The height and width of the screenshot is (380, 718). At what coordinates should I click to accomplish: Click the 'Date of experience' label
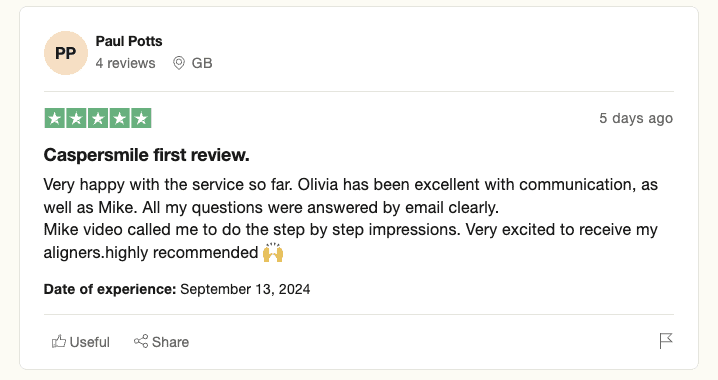(110, 289)
